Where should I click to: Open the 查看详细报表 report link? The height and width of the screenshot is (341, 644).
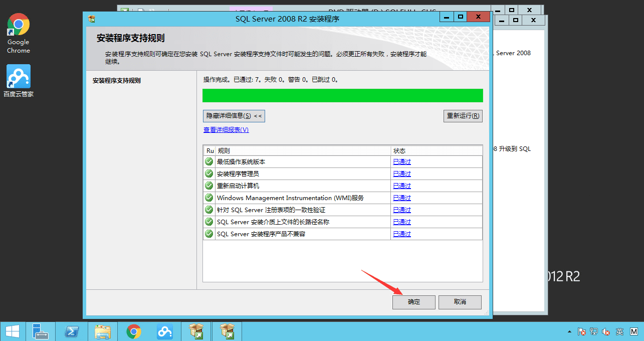tap(226, 129)
